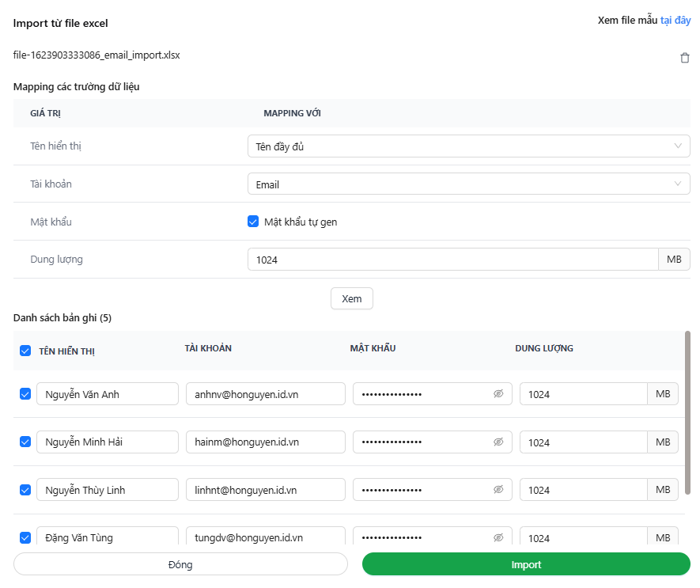The image size is (700, 588).
Task: Click the MẬT KHẨU column header
Action: 373,348
